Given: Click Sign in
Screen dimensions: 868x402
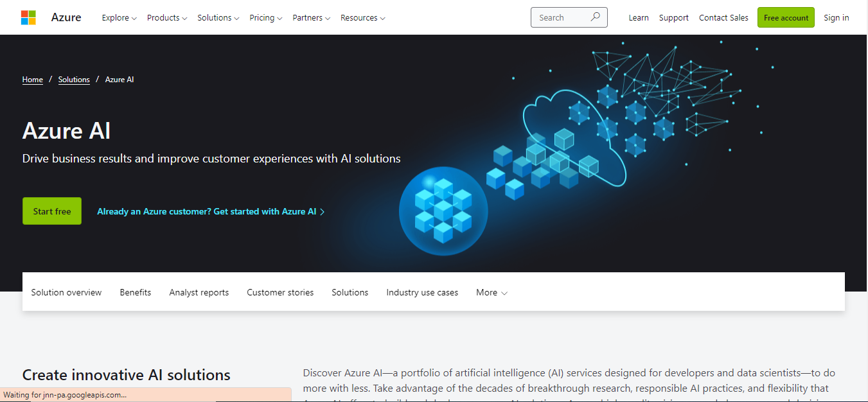Looking at the screenshot, I should (837, 18).
